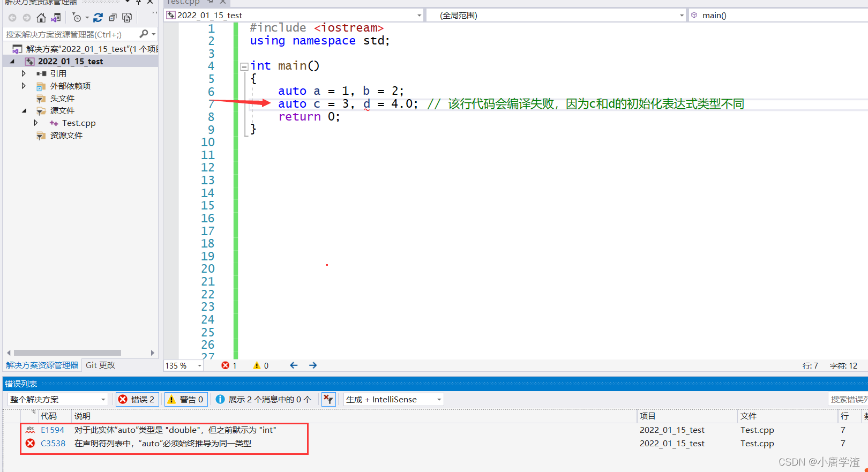Click the Home icon in Solution Explorer
This screenshot has height=472, width=868.
[x=41, y=18]
